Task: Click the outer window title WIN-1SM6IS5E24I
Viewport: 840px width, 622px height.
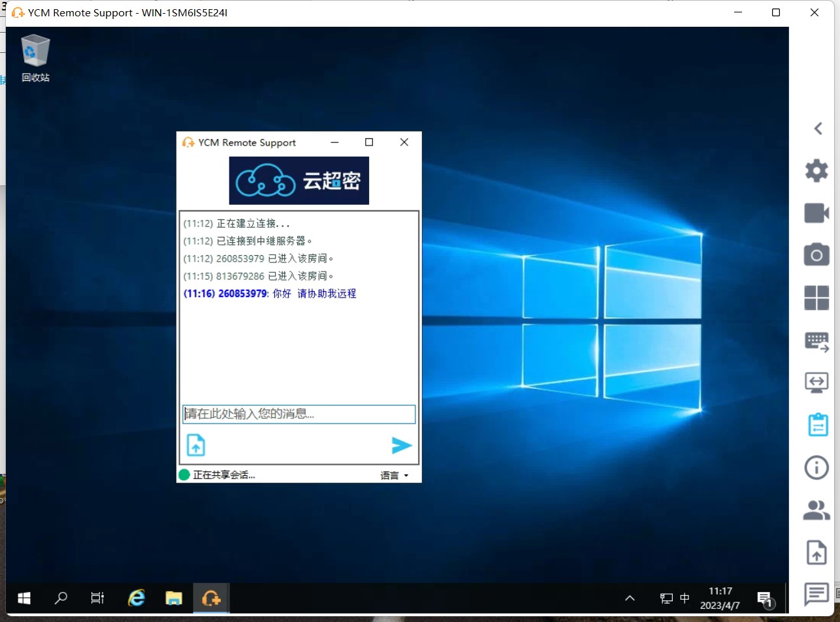Action: click(x=184, y=12)
